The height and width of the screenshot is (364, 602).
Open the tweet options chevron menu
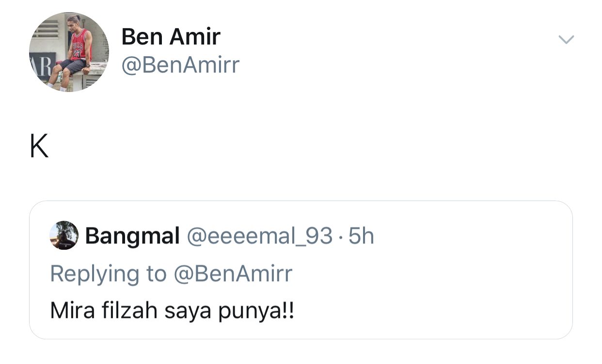point(566,40)
